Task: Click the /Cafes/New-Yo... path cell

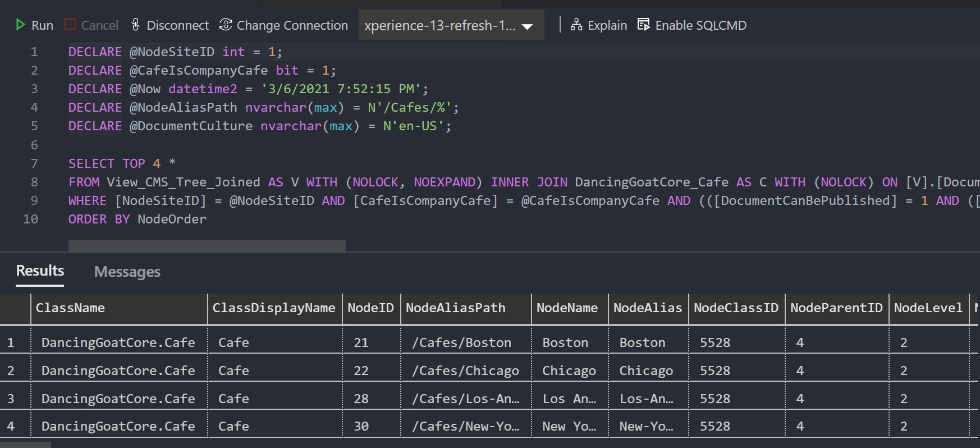Action: pos(466,426)
